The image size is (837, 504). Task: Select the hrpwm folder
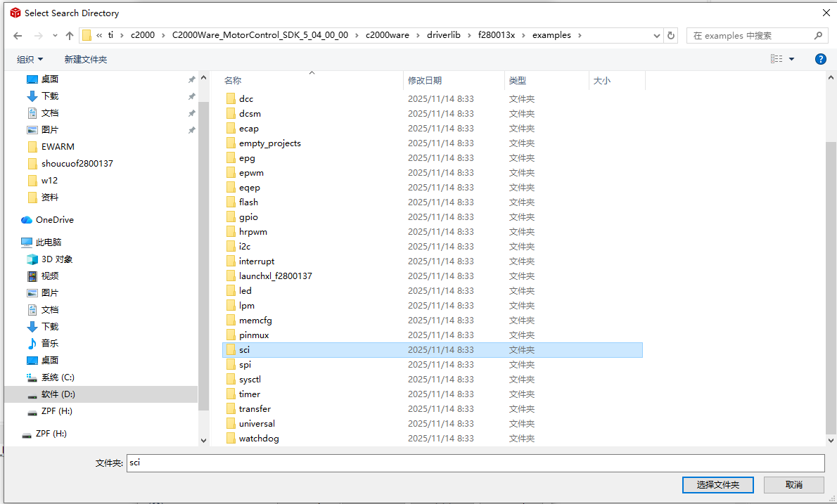pyautogui.click(x=253, y=232)
